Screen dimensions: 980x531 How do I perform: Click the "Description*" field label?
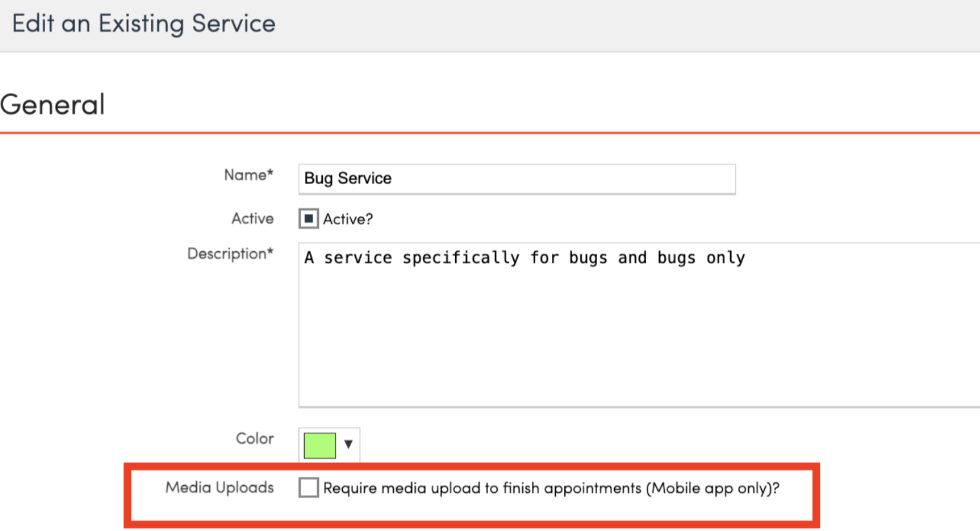230,254
